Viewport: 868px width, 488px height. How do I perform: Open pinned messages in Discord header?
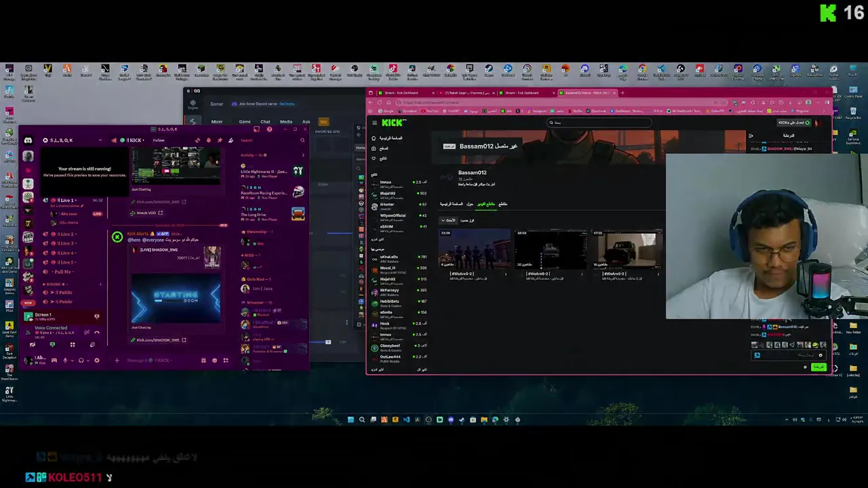click(x=220, y=140)
